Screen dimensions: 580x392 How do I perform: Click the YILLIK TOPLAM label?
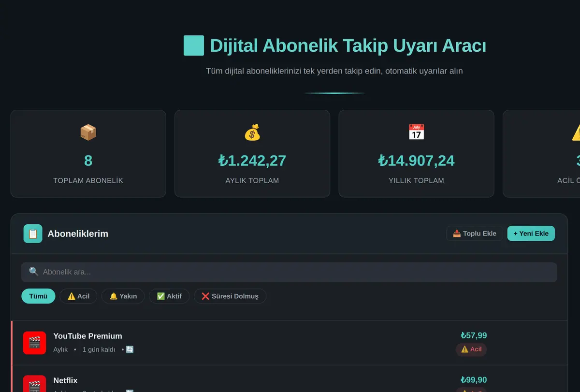tap(416, 180)
